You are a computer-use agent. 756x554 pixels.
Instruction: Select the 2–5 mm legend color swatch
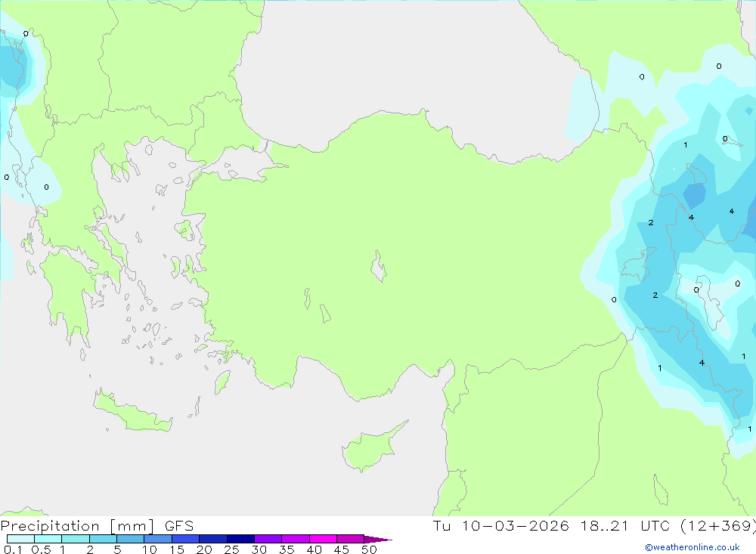click(x=103, y=539)
